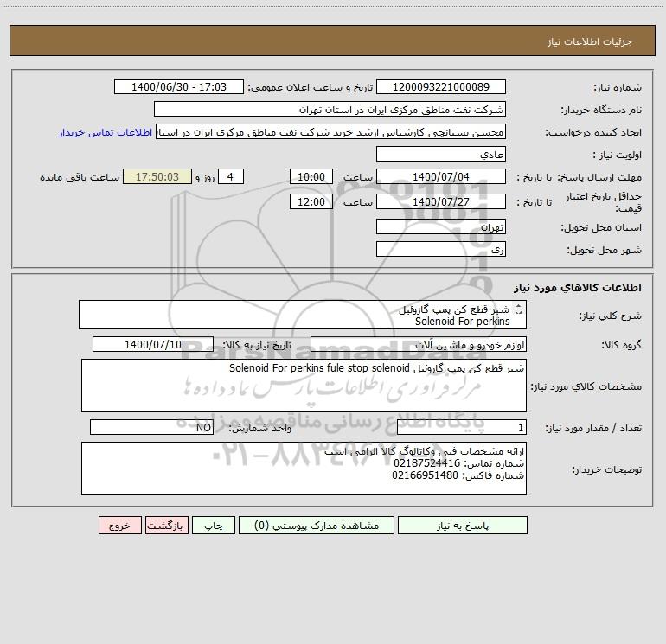Click the label 'گروه کالا:'
This screenshot has height=644, width=666.
click(x=621, y=345)
